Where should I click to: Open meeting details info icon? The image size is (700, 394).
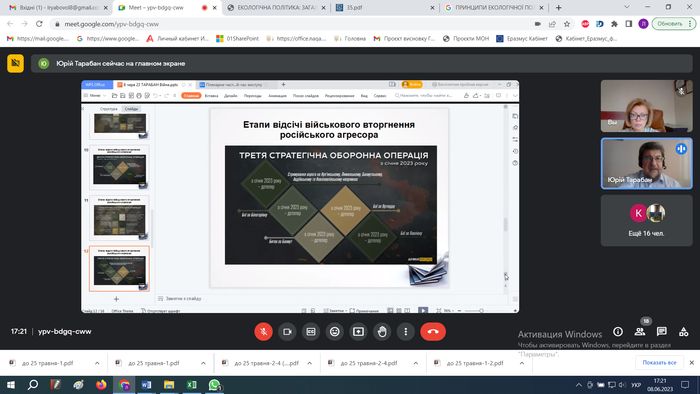(x=618, y=332)
